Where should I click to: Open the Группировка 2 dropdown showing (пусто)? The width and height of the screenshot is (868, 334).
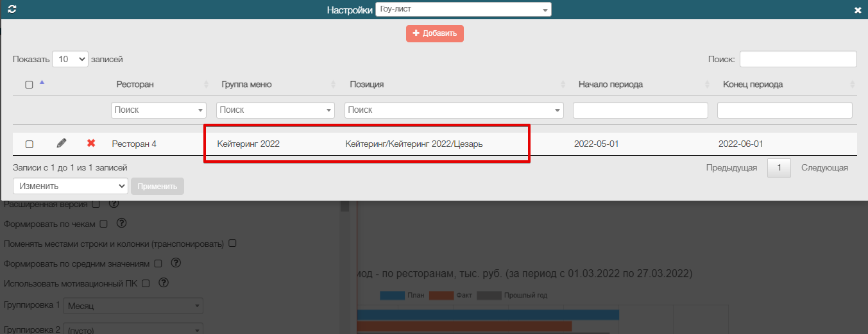[x=133, y=328]
